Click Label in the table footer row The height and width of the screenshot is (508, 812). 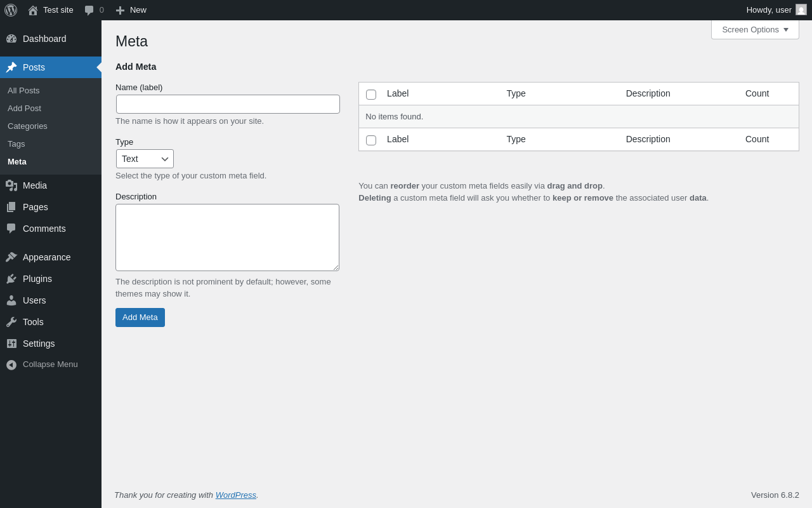(398, 139)
